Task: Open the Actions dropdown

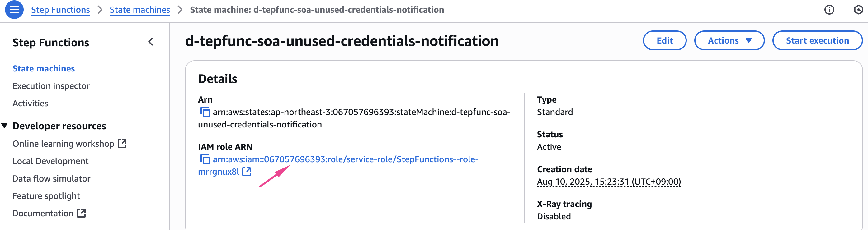Action: point(729,40)
